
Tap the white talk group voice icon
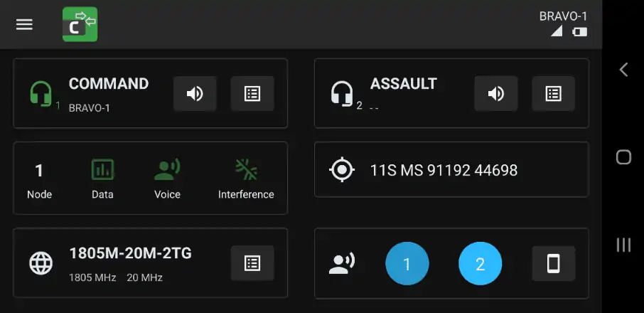click(342, 263)
